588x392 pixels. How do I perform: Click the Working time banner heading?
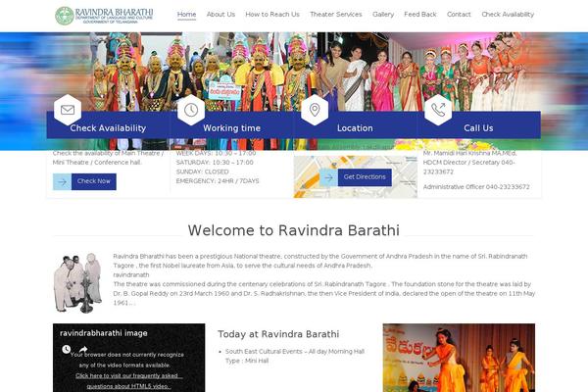point(231,128)
